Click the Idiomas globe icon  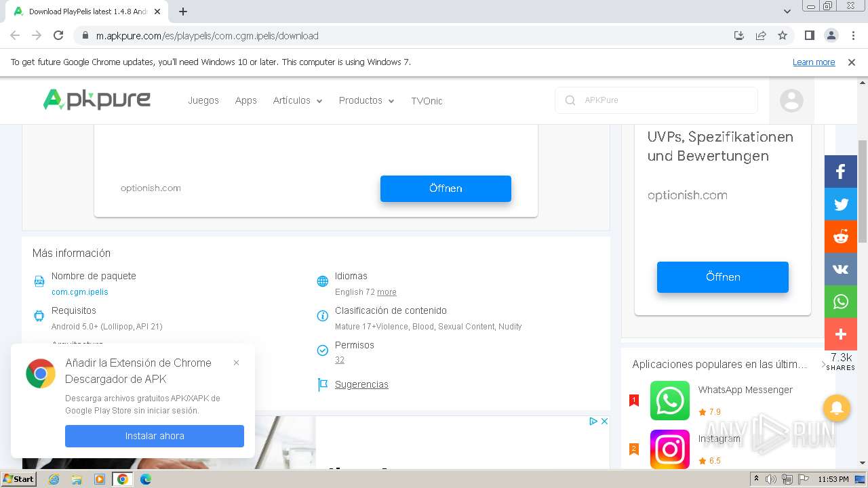click(x=323, y=281)
